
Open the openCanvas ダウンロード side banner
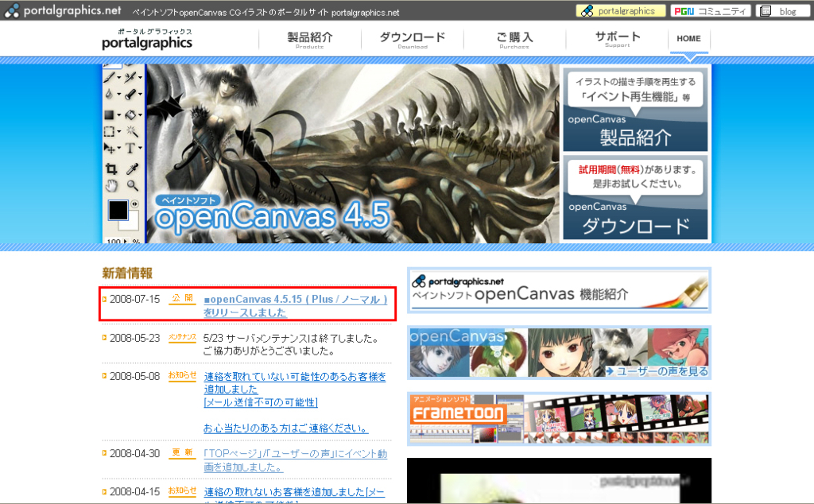tap(635, 198)
